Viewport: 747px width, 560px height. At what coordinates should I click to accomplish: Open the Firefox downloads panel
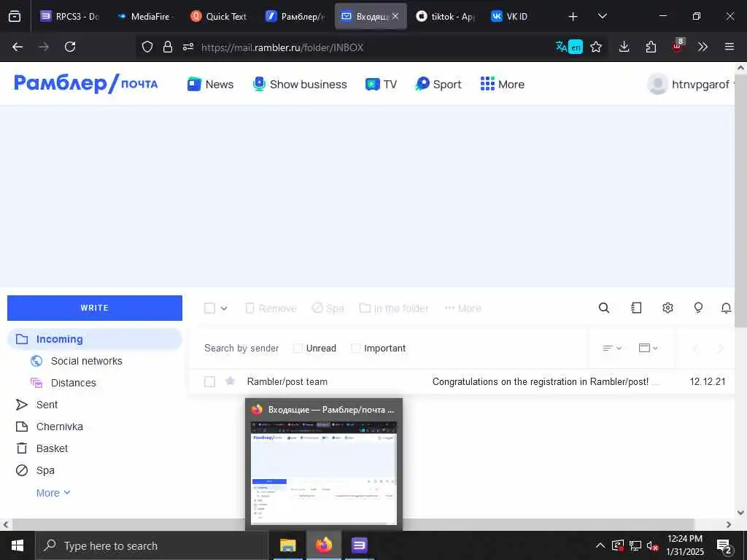pyautogui.click(x=624, y=47)
